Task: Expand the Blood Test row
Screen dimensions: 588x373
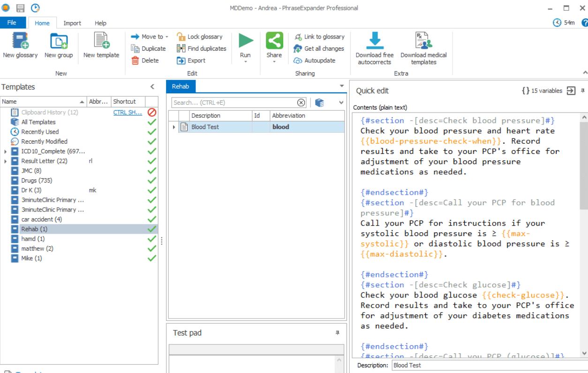Action: (x=174, y=127)
